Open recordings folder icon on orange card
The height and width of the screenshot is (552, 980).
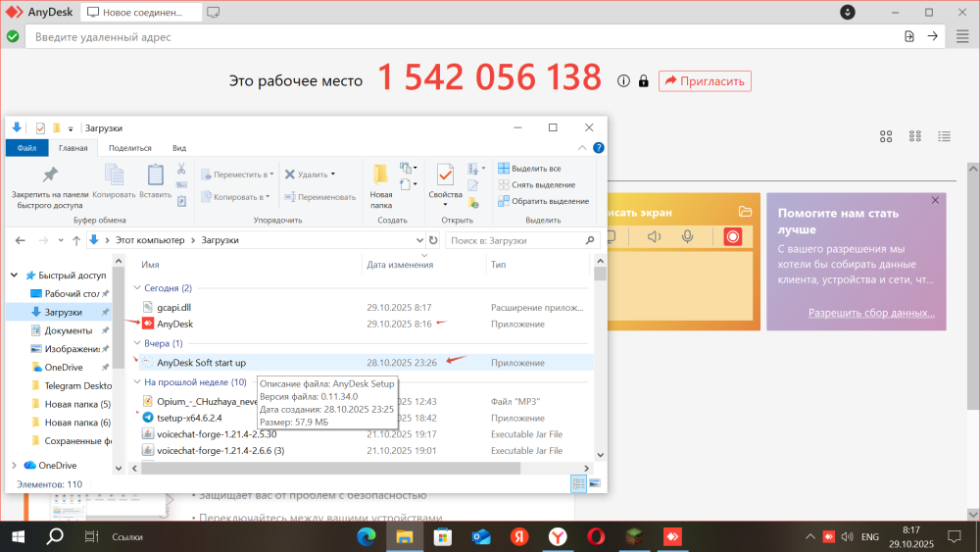pos(745,212)
